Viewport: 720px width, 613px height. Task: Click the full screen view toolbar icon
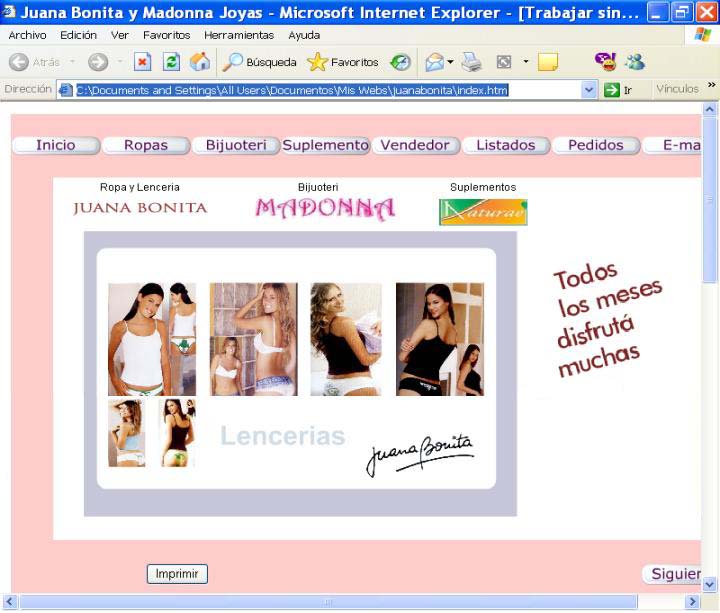click(x=504, y=62)
